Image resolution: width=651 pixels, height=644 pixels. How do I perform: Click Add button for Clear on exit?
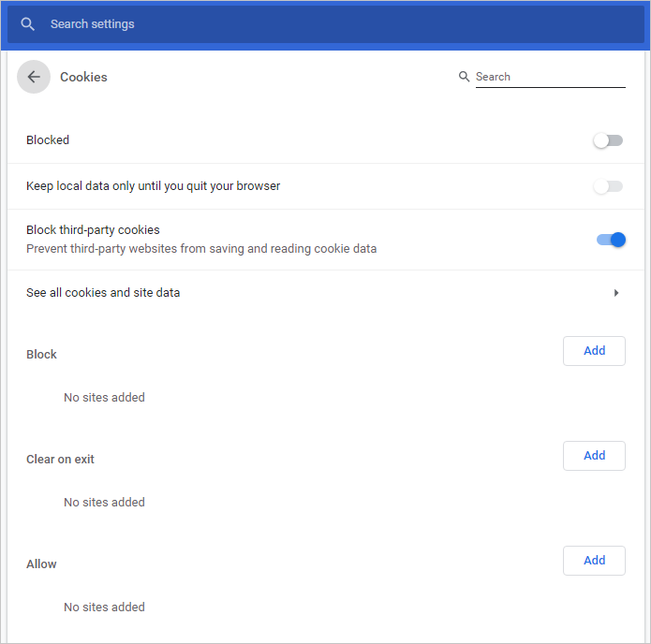click(594, 456)
